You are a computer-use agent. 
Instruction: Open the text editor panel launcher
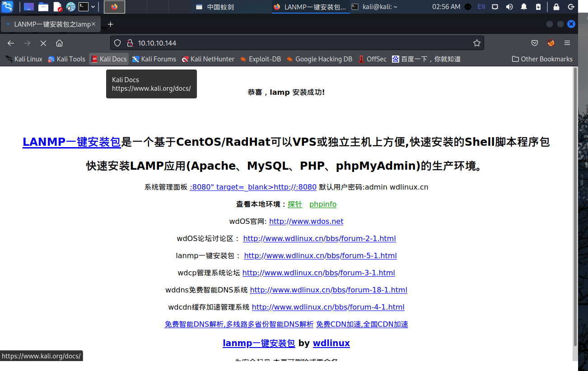point(57,7)
